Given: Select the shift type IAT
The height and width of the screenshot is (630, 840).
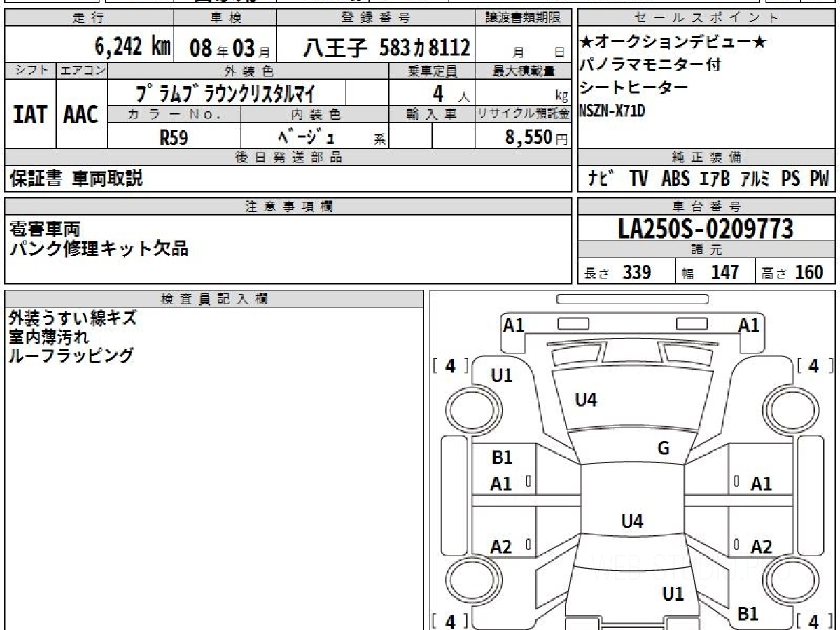Looking at the screenshot, I should point(29,115).
